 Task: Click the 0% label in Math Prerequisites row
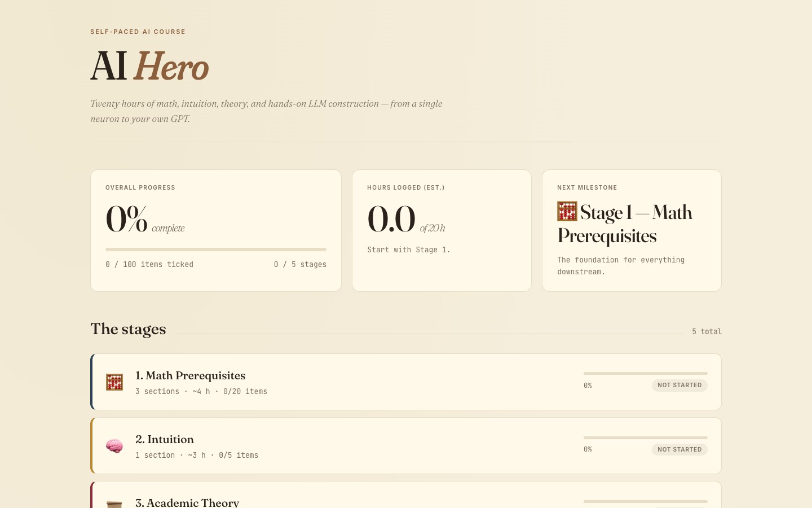click(x=588, y=386)
